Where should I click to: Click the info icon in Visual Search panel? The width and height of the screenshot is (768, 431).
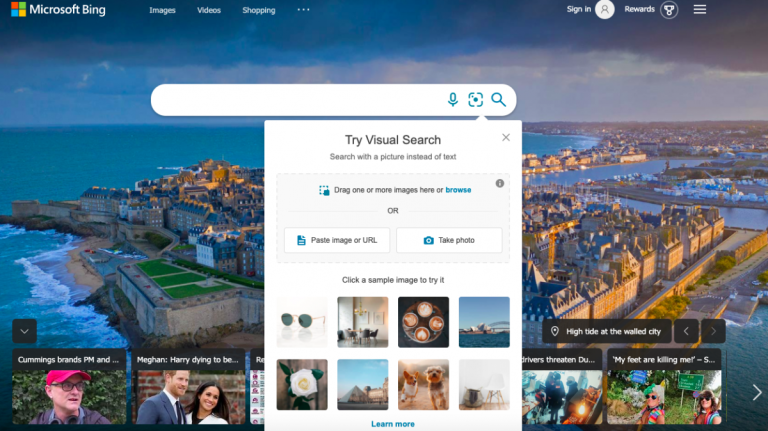pyautogui.click(x=500, y=183)
